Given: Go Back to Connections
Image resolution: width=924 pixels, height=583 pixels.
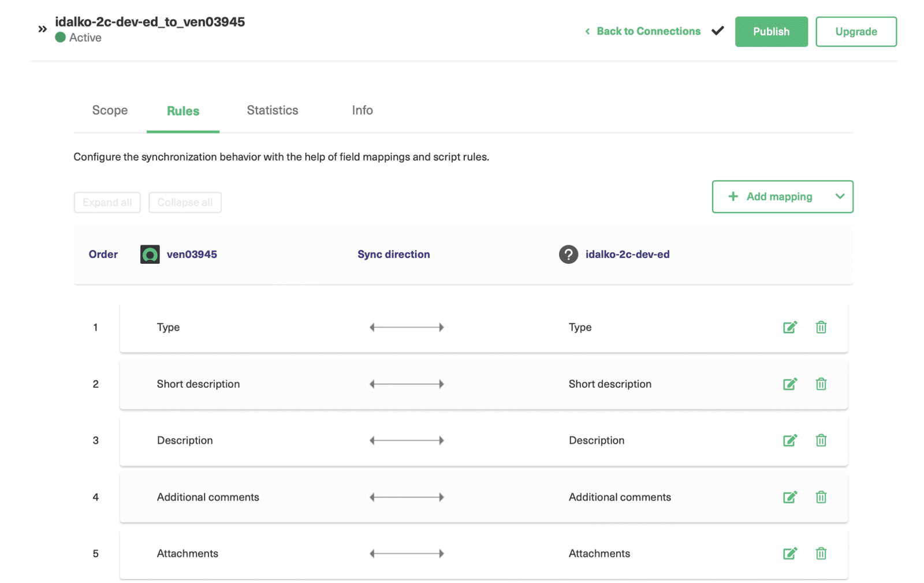Looking at the screenshot, I should coord(648,31).
